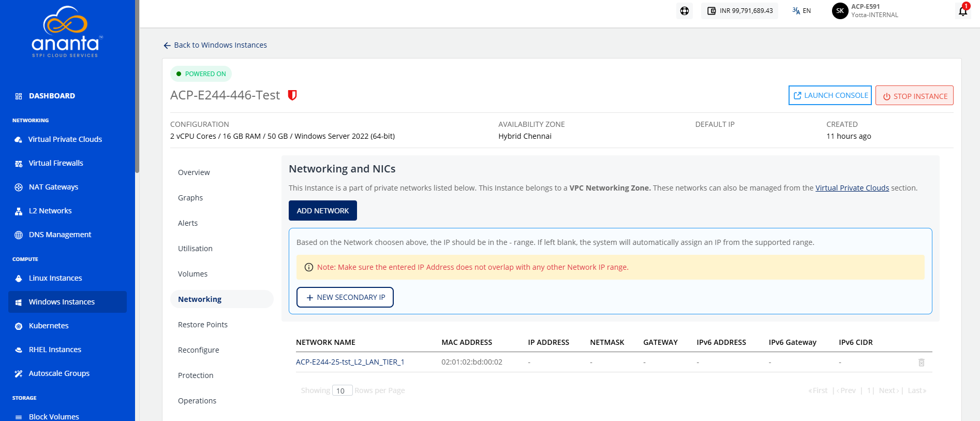This screenshot has width=980, height=421.
Task: Switch to the Graphs tab
Action: point(190,198)
